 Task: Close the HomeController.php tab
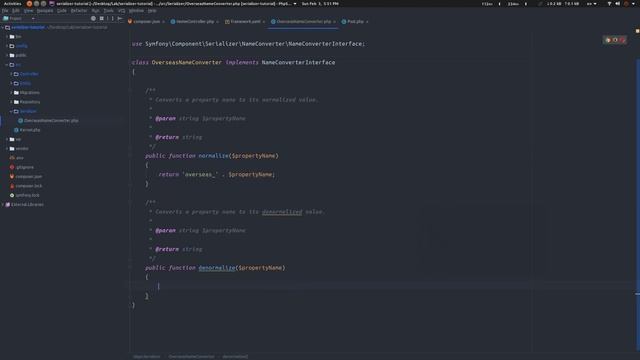click(x=218, y=22)
